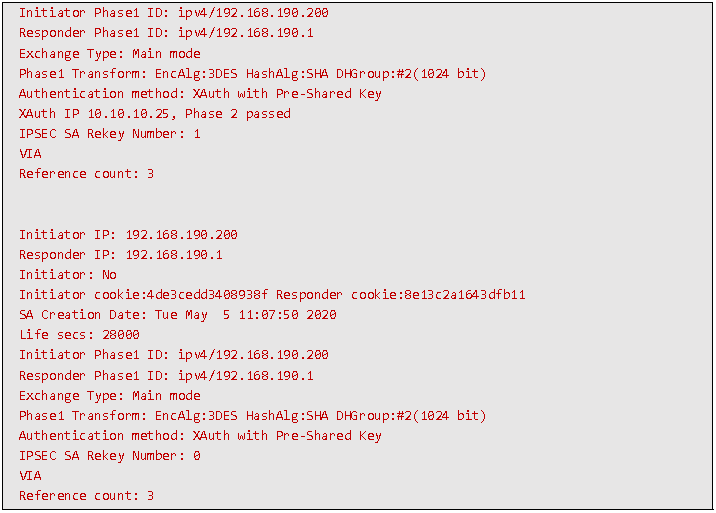Click the second Initiator Phase1 ID line

174,355
